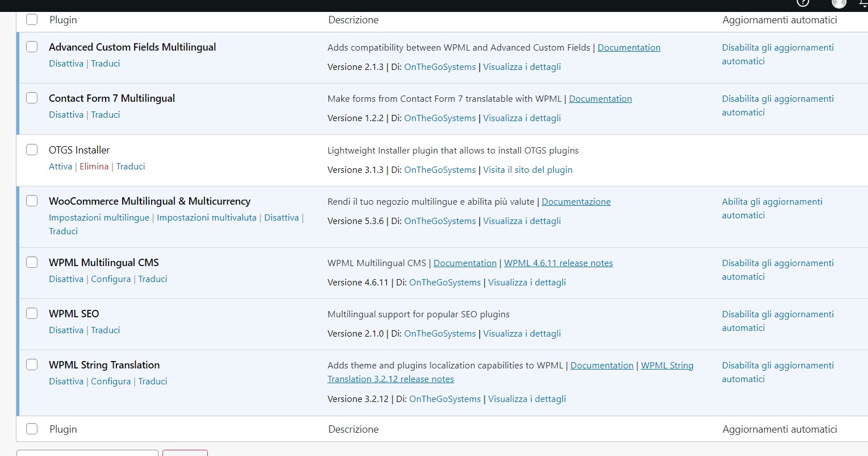868x456 pixels.
Task: Click Traduci under WPML String Translation
Action: click(153, 381)
